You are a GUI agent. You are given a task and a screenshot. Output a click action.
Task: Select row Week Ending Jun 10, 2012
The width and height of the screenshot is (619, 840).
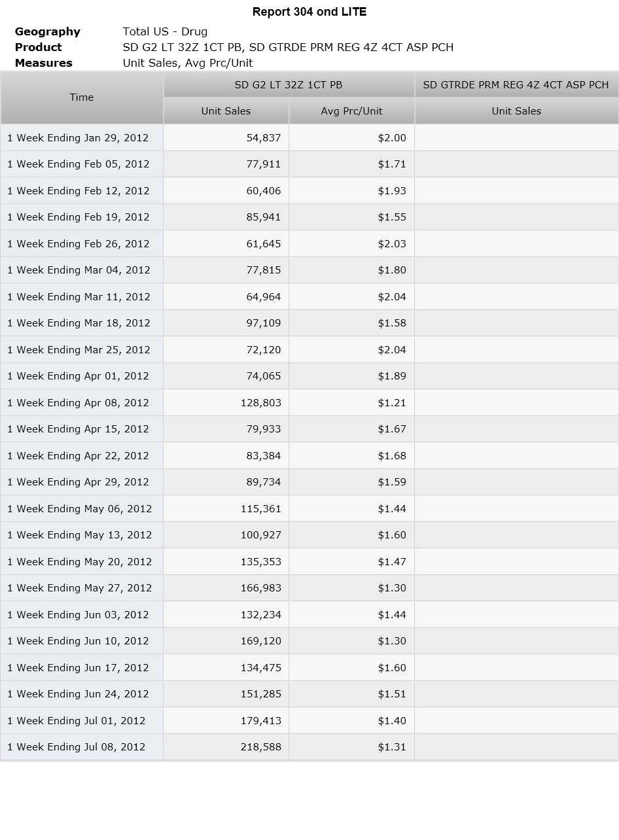pyautogui.click(x=309, y=641)
